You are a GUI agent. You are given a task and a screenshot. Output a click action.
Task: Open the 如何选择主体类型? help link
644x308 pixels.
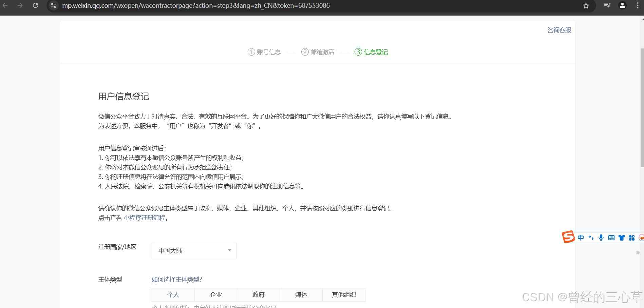(x=177, y=279)
